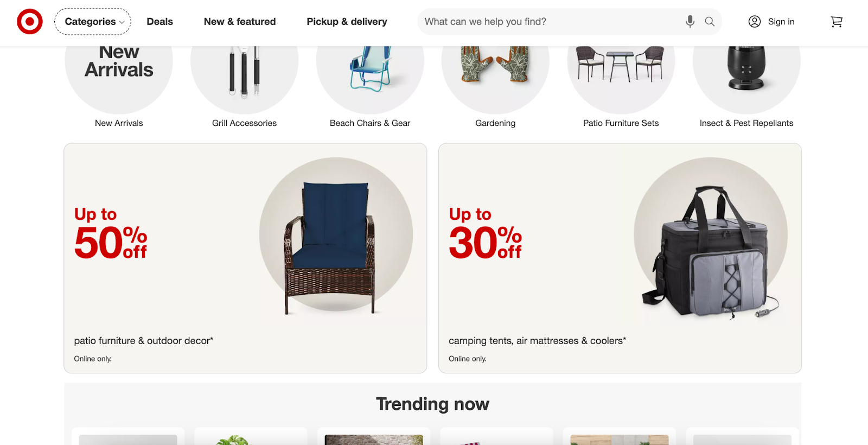868x445 pixels.
Task: Select the Grill Accessories category image
Action: click(244, 80)
